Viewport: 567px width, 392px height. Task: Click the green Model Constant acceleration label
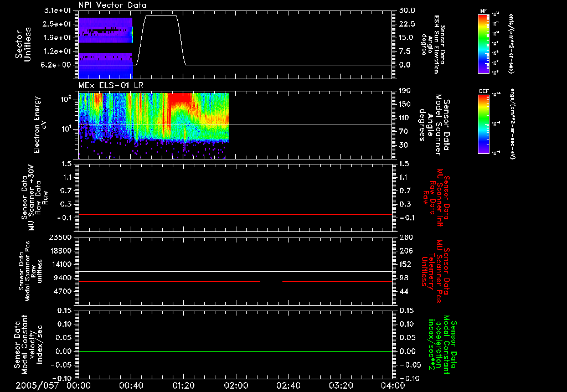(x=442, y=344)
